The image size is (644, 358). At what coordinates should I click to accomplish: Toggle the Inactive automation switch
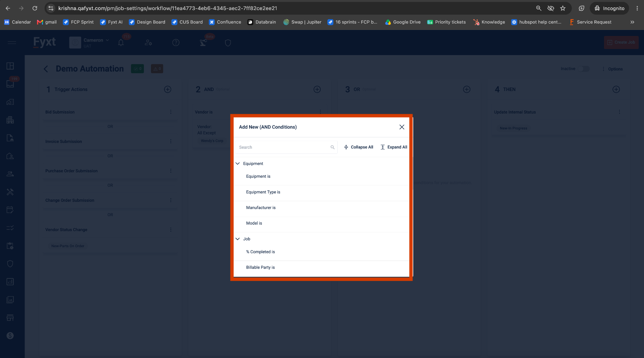coord(584,69)
